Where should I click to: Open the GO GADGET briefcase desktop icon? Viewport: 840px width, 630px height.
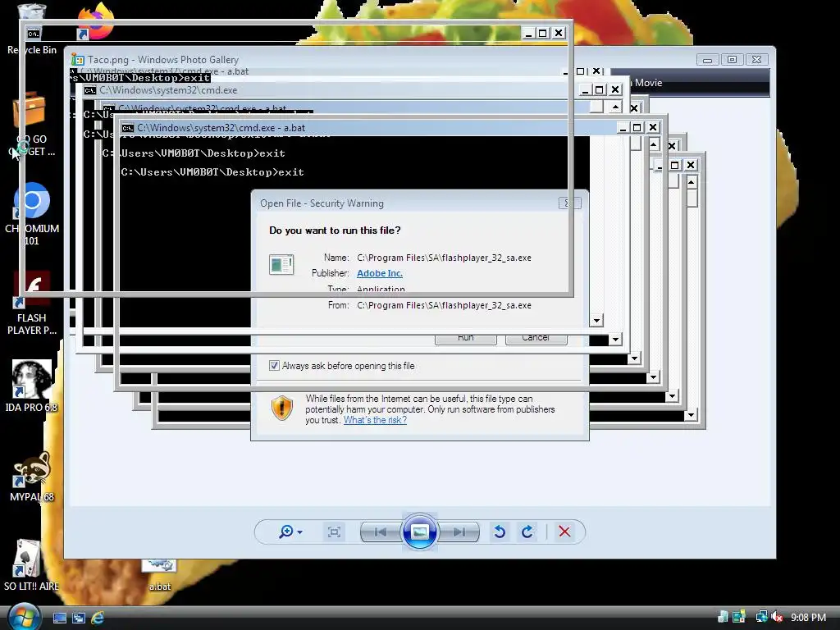tap(31, 125)
